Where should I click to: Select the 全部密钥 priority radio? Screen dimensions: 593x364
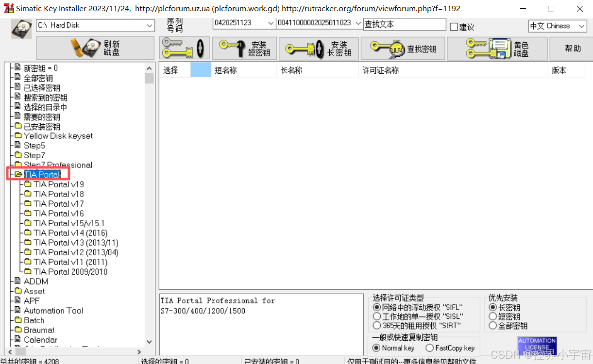[x=493, y=326]
